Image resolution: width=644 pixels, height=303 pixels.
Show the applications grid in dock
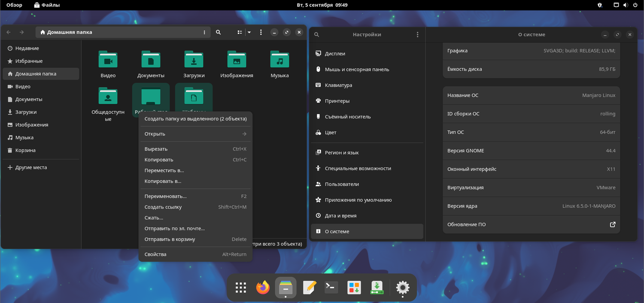point(241,288)
